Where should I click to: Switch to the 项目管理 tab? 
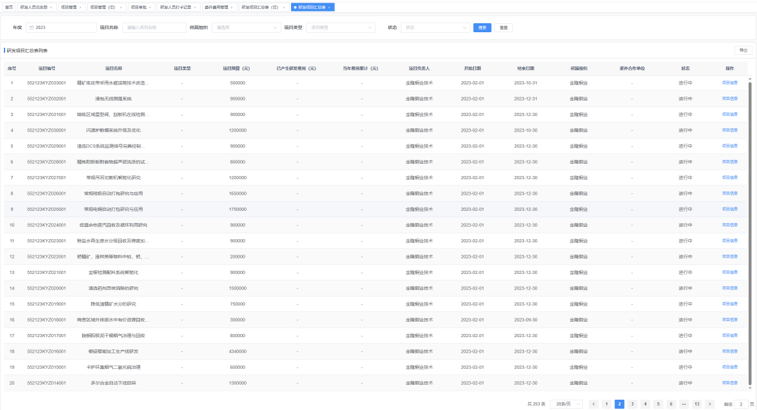tap(69, 7)
